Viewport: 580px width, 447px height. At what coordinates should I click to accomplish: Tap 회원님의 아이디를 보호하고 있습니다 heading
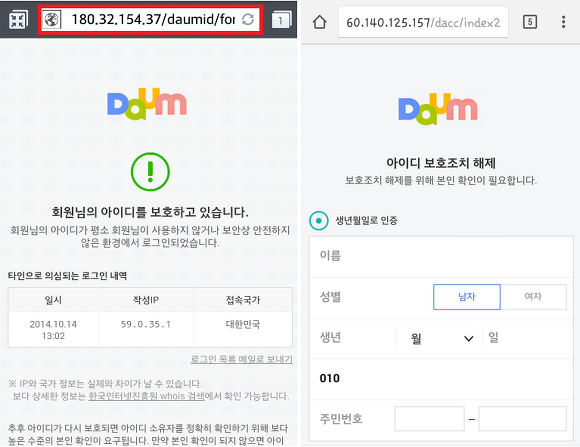click(x=150, y=212)
